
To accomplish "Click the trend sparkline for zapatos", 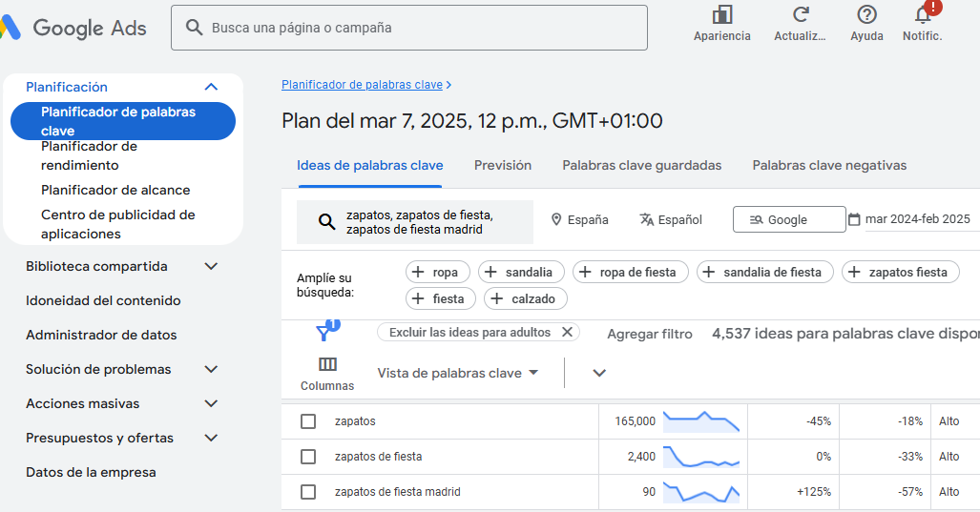I will tap(701, 421).
